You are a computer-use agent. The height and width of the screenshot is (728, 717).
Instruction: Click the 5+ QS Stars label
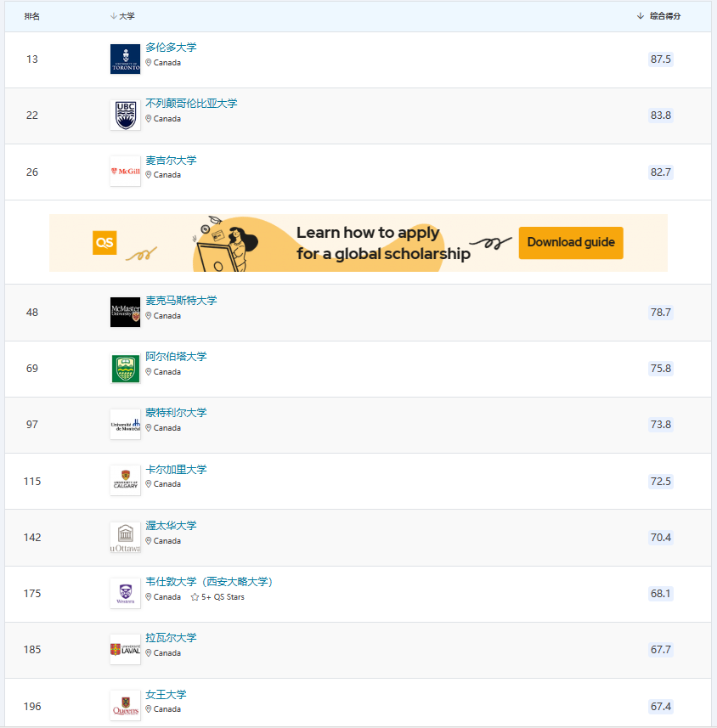(x=223, y=597)
